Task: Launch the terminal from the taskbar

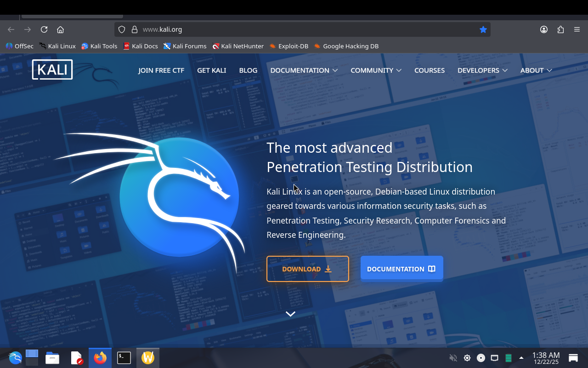Action: pyautogui.click(x=124, y=357)
